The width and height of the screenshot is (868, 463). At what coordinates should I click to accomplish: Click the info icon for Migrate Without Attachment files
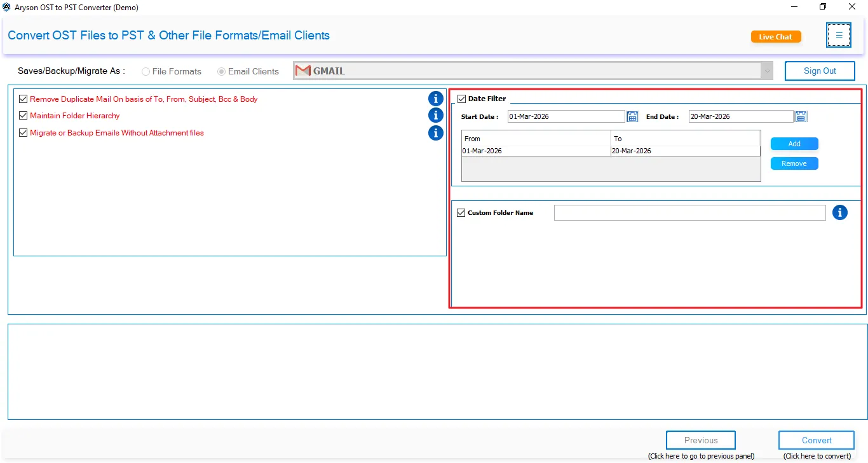435,133
